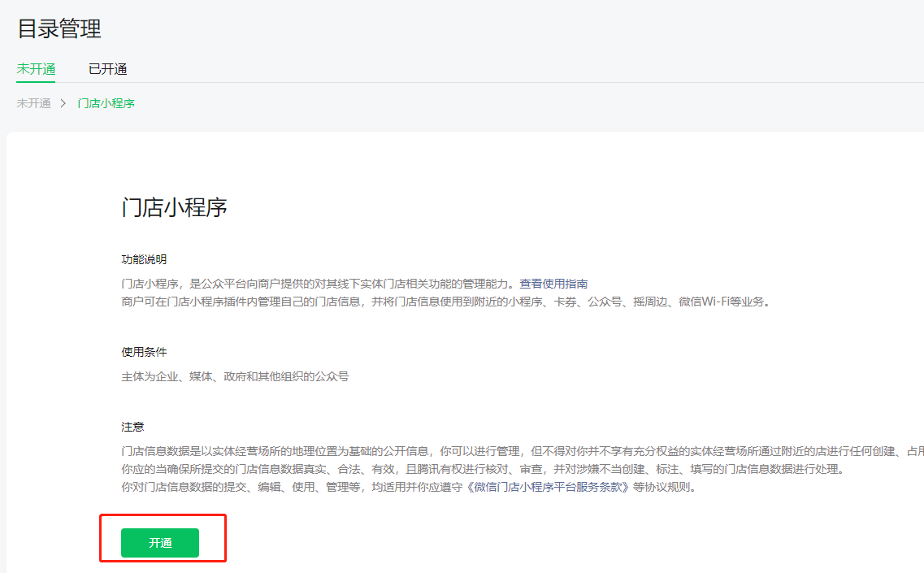Click 未开通 in the breadcrumb trail
Image resolution: width=924 pixels, height=573 pixels.
33,103
